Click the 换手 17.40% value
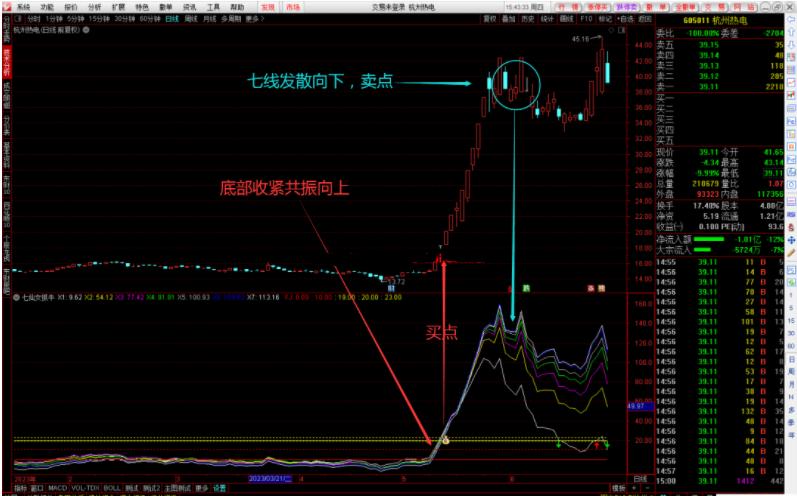Image resolution: width=797 pixels, height=496 pixels. (x=706, y=205)
